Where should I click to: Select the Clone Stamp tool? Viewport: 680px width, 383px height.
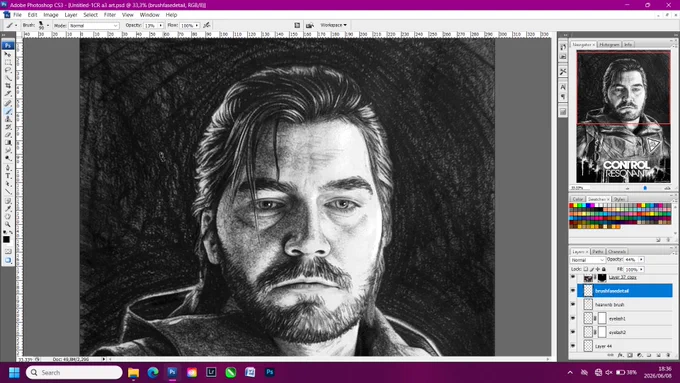coord(8,119)
